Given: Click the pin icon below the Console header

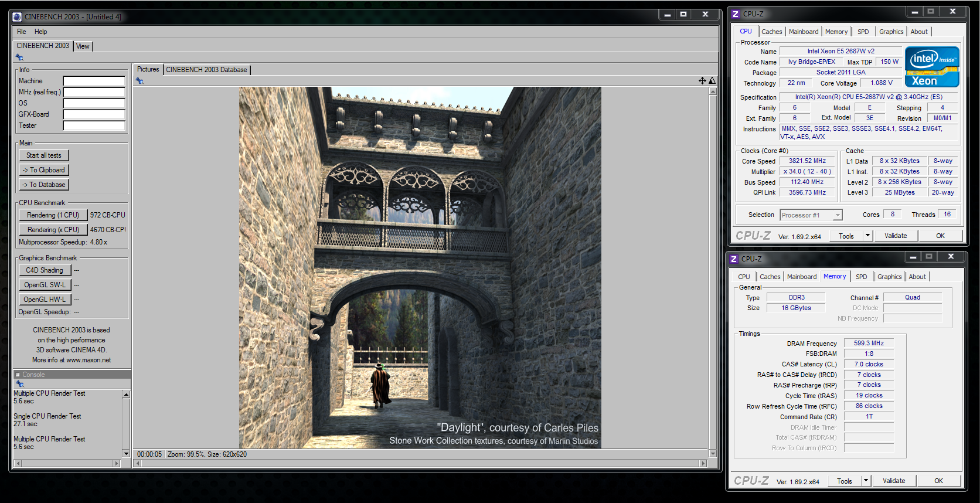Looking at the screenshot, I should [19, 384].
